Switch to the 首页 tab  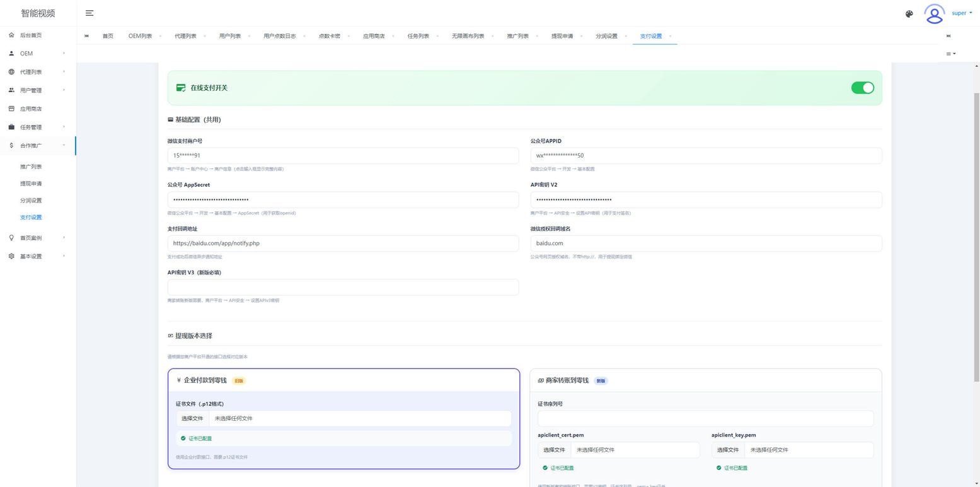[108, 36]
